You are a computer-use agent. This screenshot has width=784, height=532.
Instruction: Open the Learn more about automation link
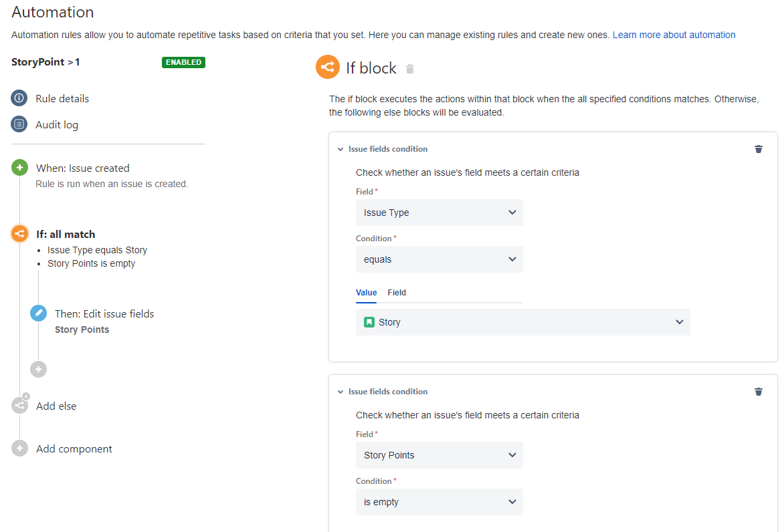[x=673, y=34]
